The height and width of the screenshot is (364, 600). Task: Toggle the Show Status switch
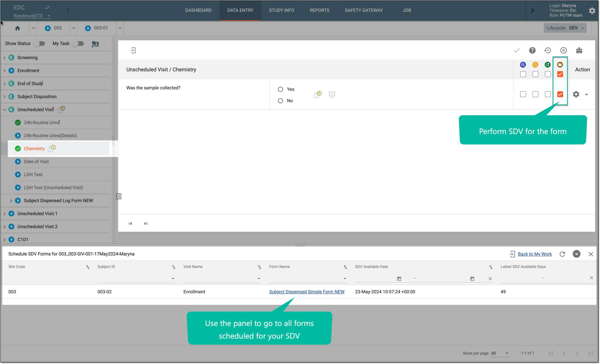(x=39, y=44)
